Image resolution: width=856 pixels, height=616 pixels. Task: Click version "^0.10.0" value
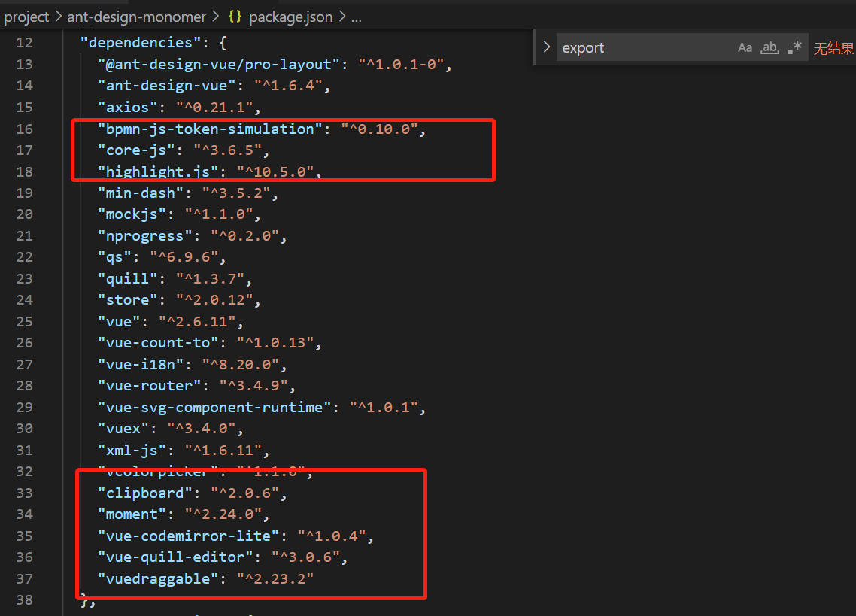tap(379, 129)
